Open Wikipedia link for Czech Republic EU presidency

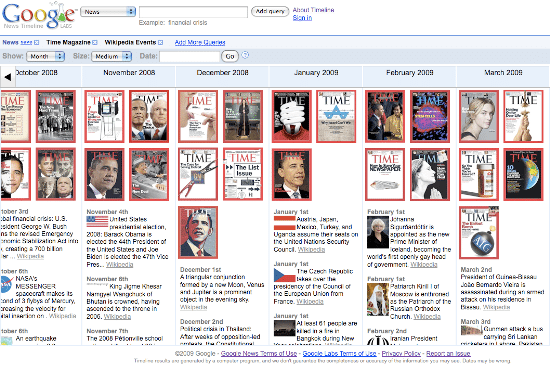pos(310,302)
